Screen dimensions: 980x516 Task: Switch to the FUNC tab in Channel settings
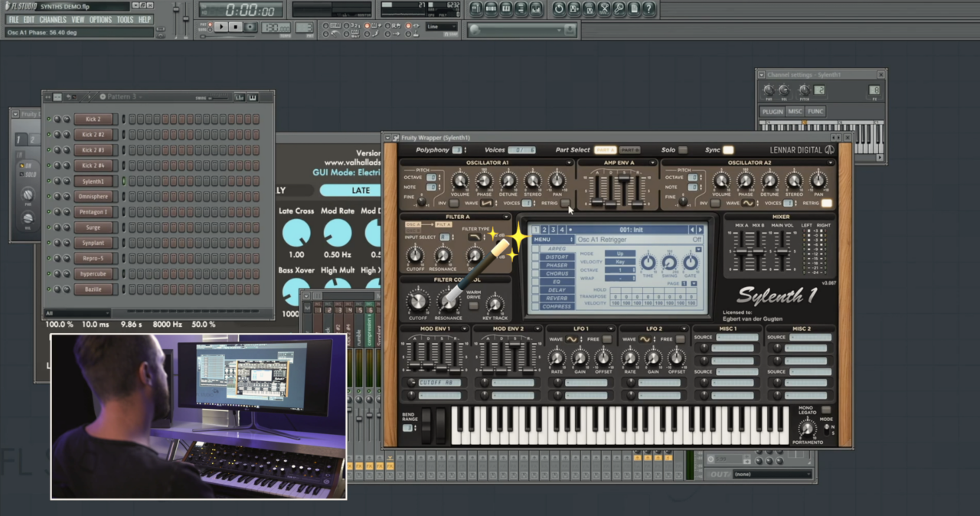click(815, 111)
